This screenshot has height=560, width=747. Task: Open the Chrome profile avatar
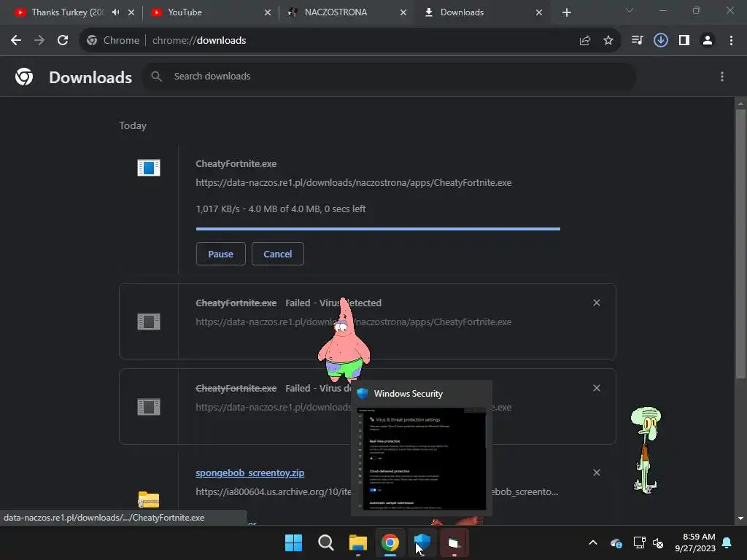pos(708,41)
